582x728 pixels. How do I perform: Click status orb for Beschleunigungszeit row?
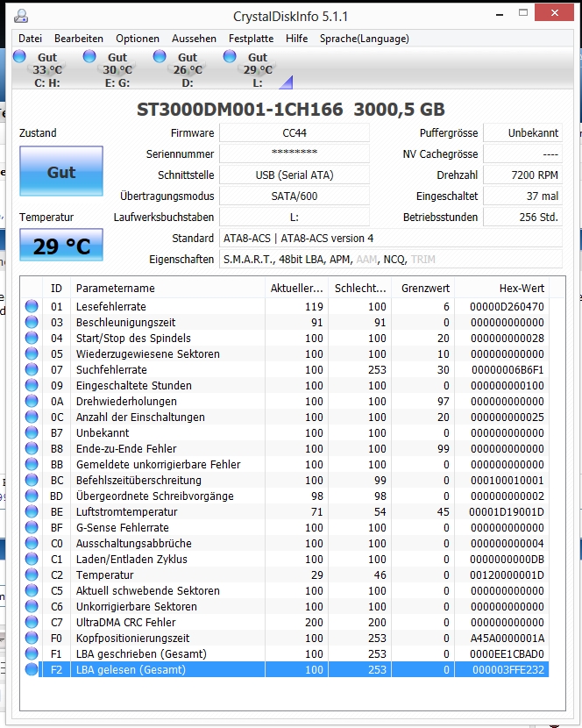[32, 322]
